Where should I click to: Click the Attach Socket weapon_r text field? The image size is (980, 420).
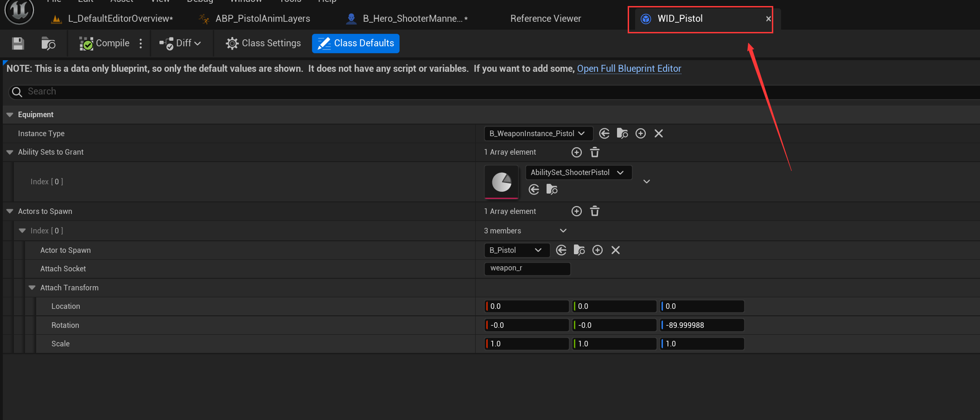[527, 269]
